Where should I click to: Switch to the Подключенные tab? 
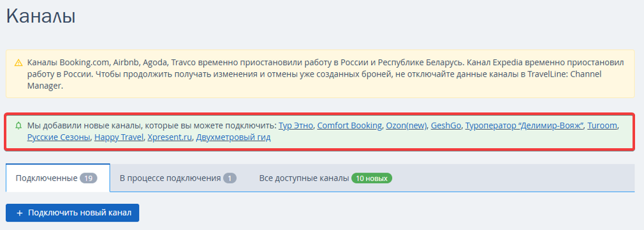click(58, 178)
